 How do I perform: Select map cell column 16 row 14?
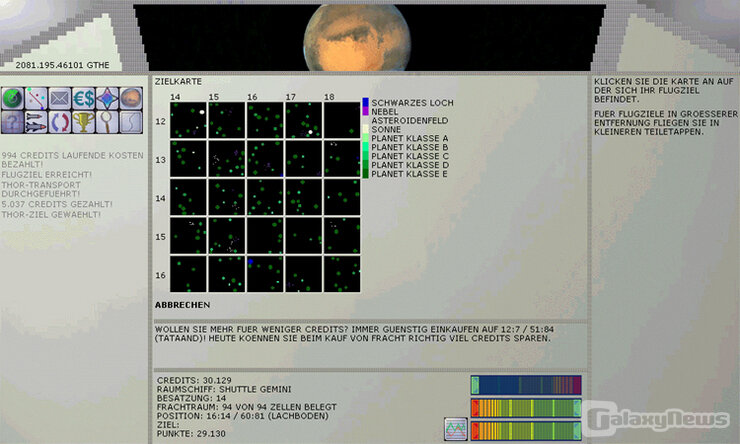point(265,197)
